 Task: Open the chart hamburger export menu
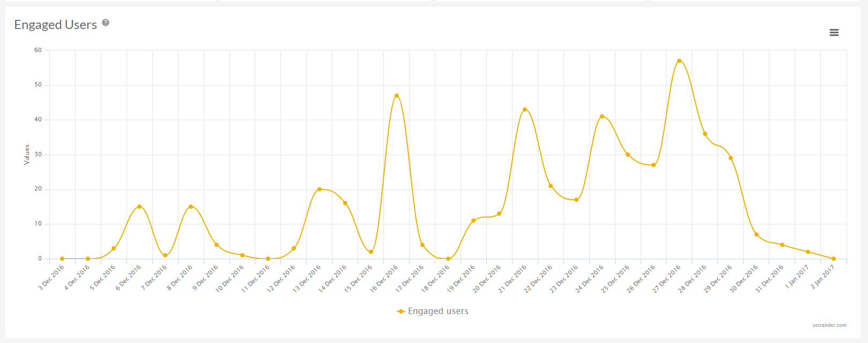(x=834, y=33)
